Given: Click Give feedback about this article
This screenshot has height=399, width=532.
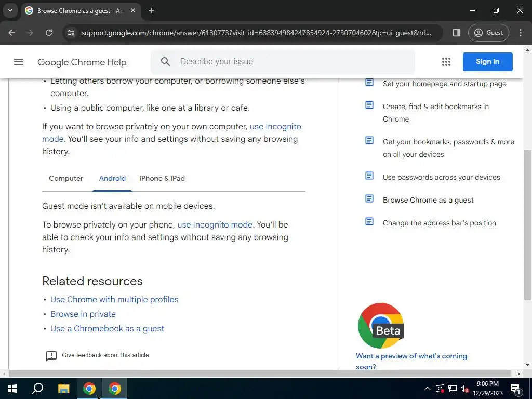Looking at the screenshot, I should 105,355.
